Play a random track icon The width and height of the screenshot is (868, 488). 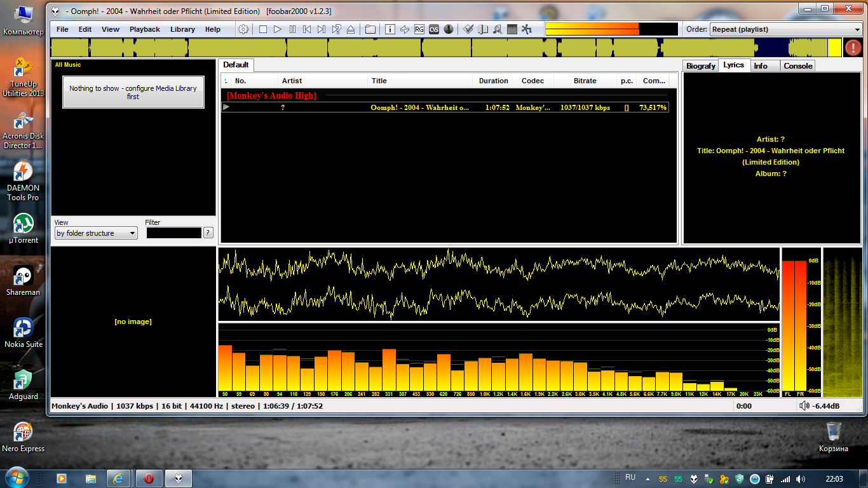pos(337,29)
